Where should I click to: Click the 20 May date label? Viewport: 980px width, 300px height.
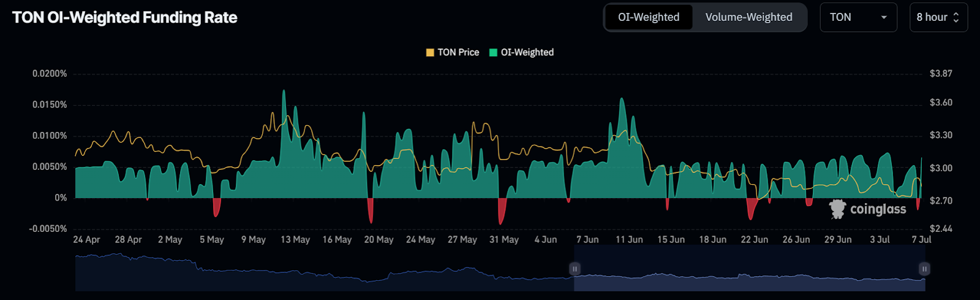click(x=379, y=239)
